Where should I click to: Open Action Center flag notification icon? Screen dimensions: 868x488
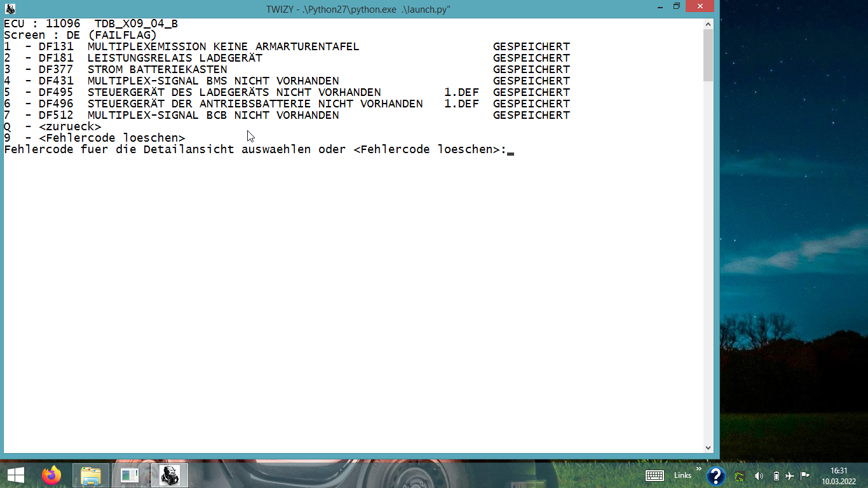(804, 475)
